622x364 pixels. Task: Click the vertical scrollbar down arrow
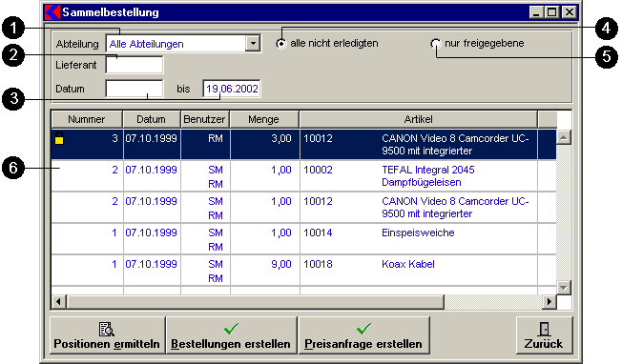coord(564,288)
